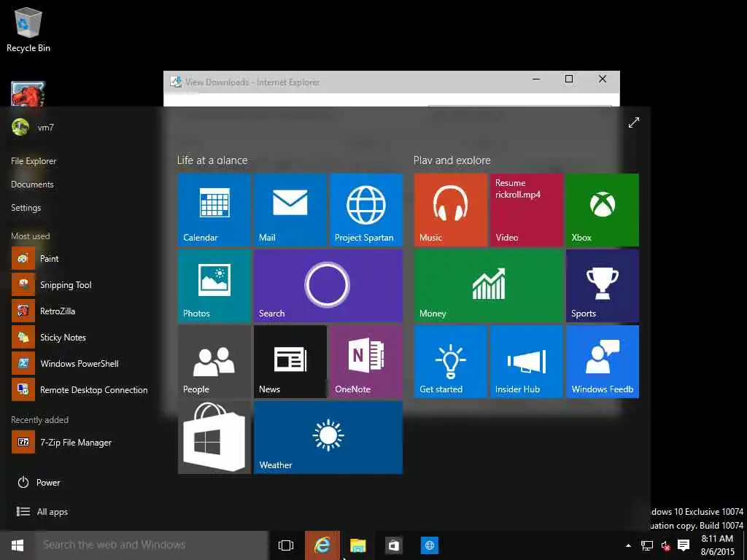747x560 pixels.
Task: Expand Start menu to full screen
Action: (634, 122)
